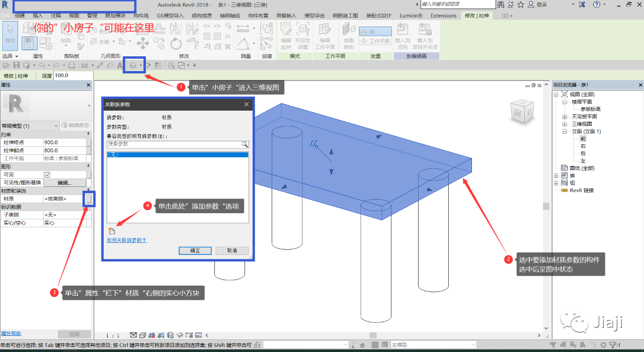Click the save icon in quick access toolbar

(17, 65)
